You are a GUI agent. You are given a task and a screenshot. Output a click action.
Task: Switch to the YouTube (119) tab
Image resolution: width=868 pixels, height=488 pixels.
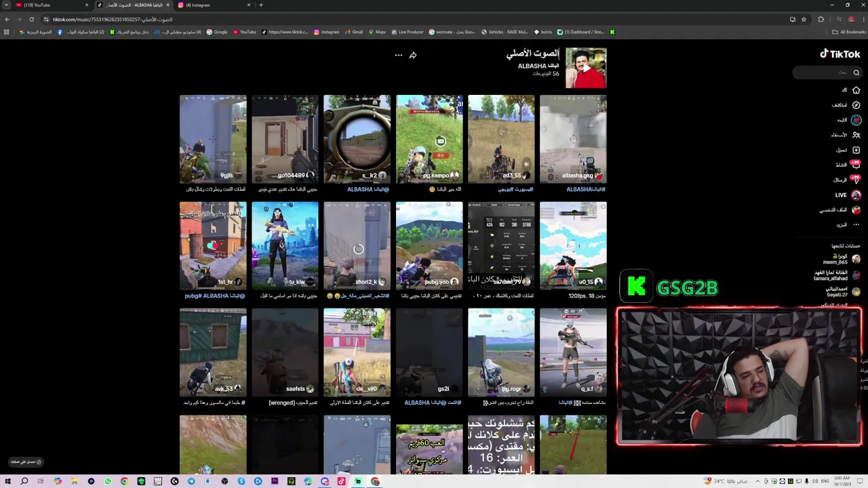(x=51, y=5)
